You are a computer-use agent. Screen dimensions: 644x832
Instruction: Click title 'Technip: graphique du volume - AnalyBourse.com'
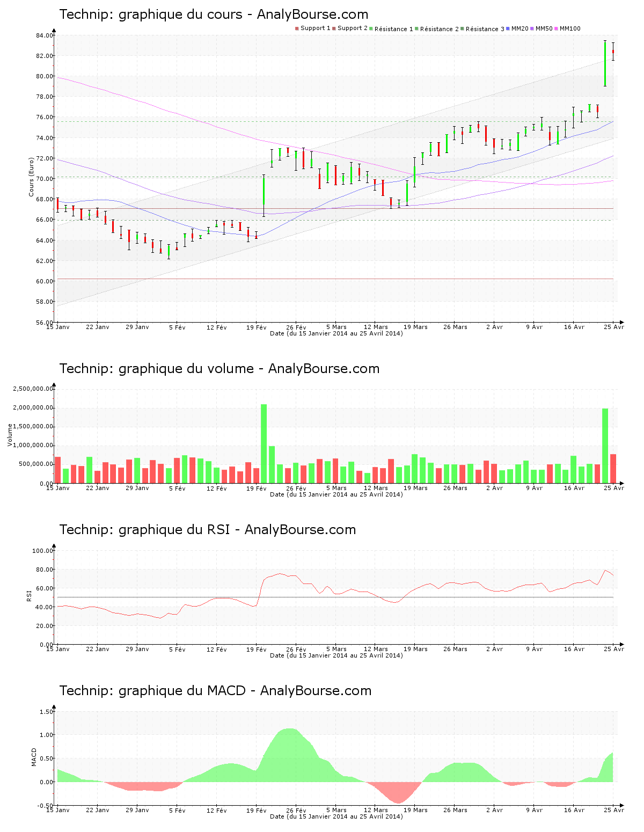[219, 369]
